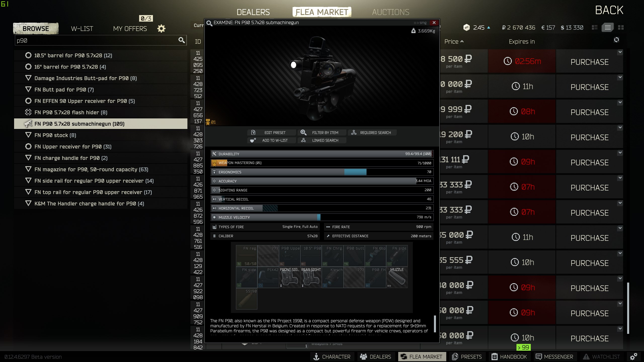Switch to W-List tab

pyautogui.click(x=82, y=29)
